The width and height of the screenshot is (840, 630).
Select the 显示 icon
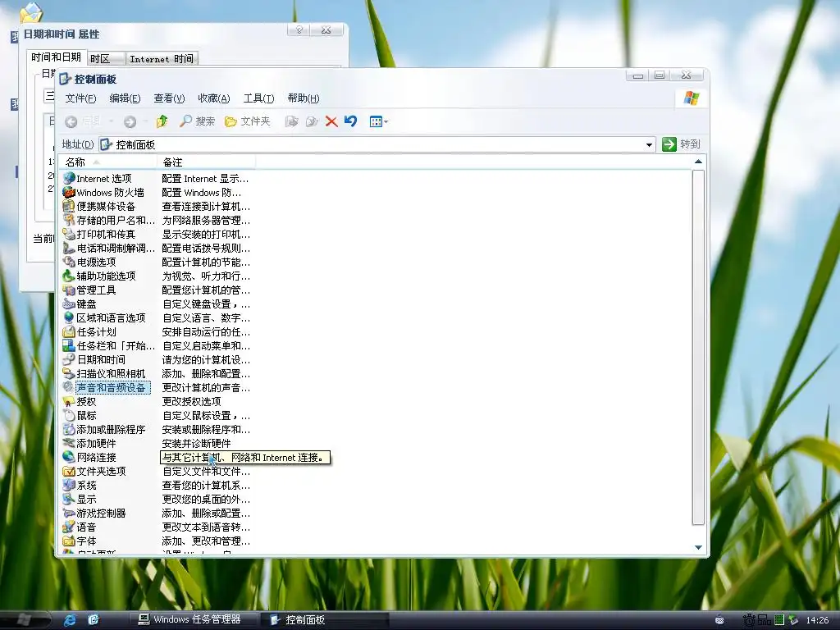click(69, 499)
